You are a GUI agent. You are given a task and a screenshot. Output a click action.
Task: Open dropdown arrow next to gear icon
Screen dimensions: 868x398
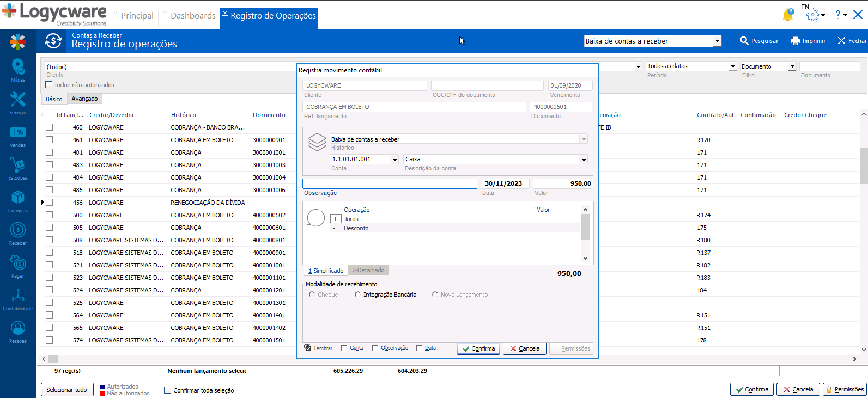coord(823,15)
